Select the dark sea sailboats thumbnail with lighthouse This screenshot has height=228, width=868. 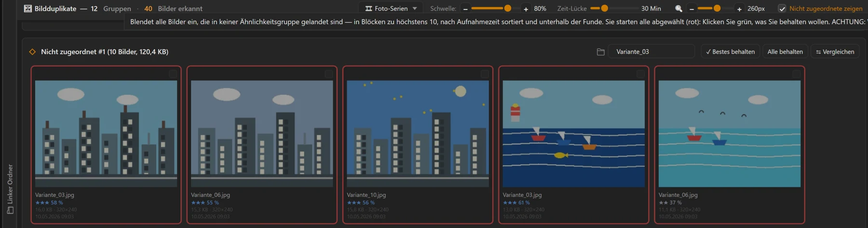[573, 134]
